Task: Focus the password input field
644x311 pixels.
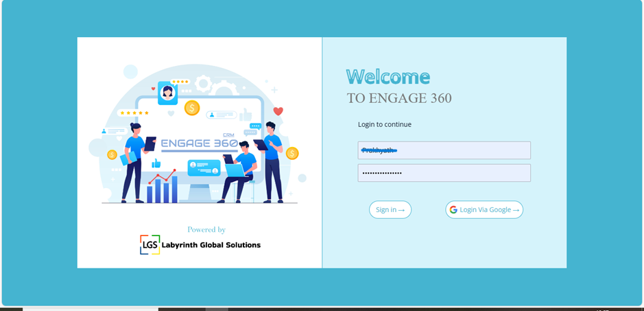Action: pyautogui.click(x=444, y=173)
